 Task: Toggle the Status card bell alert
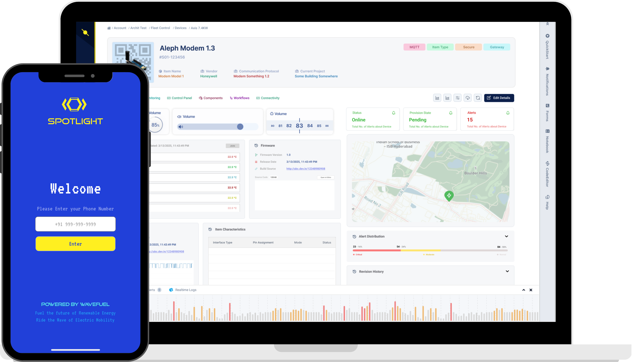[x=393, y=113]
